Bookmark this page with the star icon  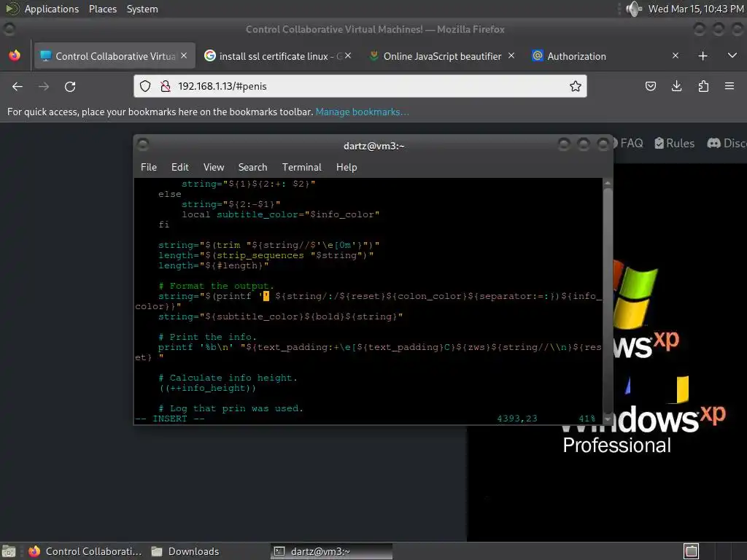(576, 86)
